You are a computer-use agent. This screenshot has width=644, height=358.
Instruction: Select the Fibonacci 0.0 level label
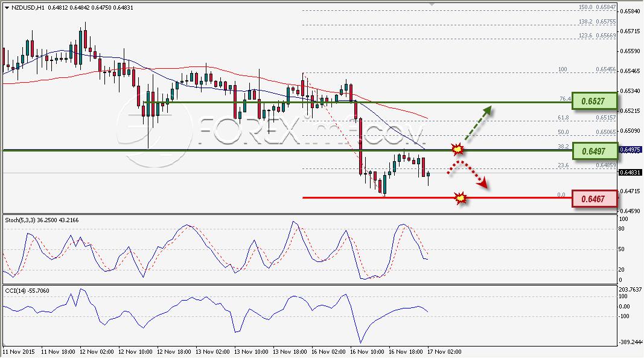561,195
